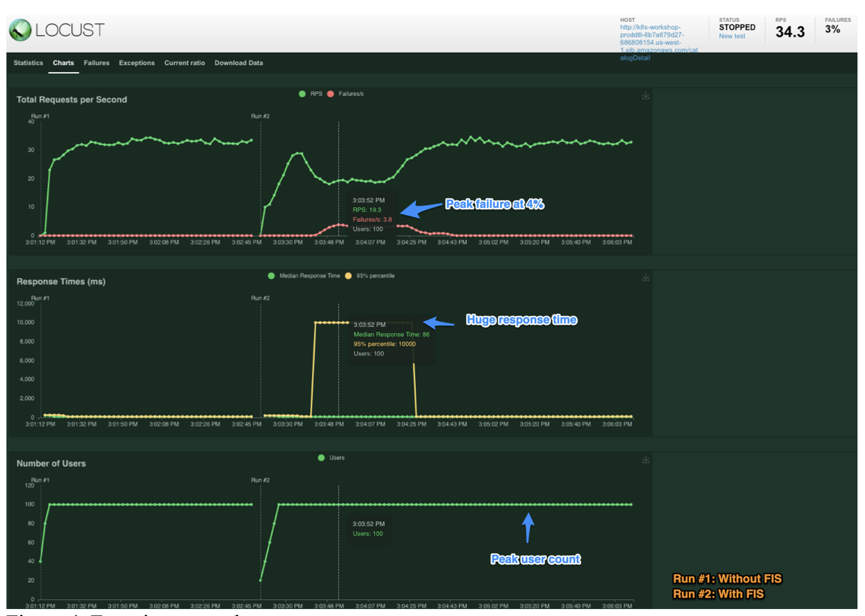Click the 3% failures value
Image resolution: width=865 pixels, height=616 pixels.
pos(832,30)
